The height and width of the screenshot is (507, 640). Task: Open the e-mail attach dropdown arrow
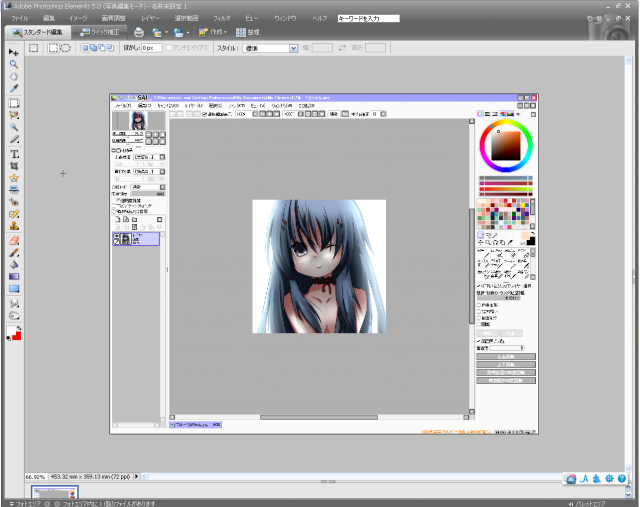188,33
